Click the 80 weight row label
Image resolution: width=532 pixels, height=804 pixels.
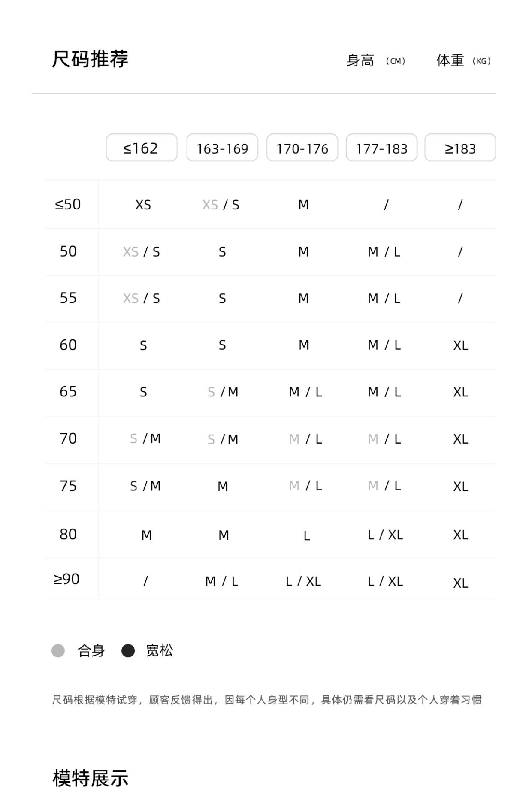coord(68,534)
